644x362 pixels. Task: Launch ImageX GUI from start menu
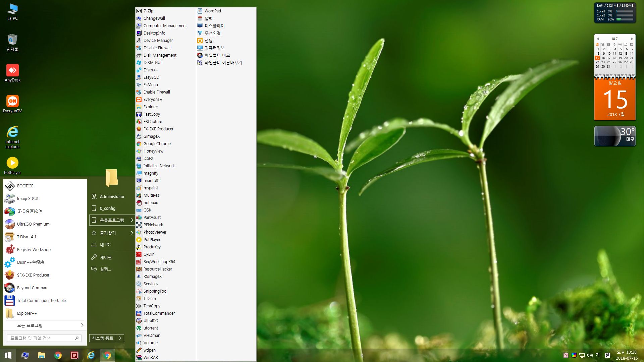coord(45,198)
